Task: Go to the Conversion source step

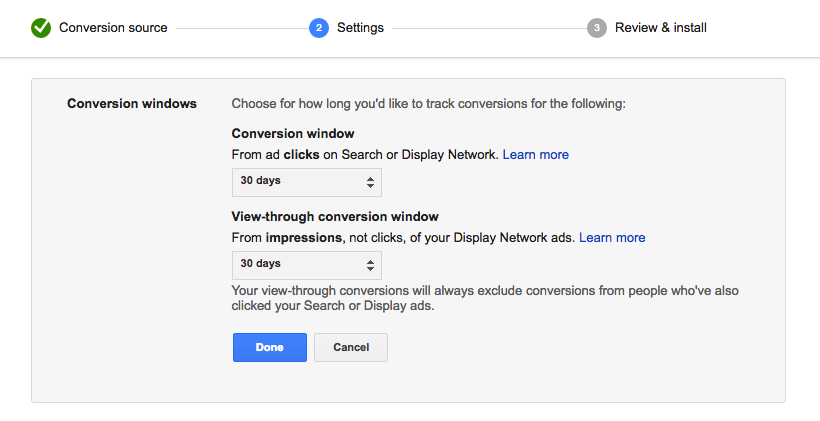Action: [113, 28]
